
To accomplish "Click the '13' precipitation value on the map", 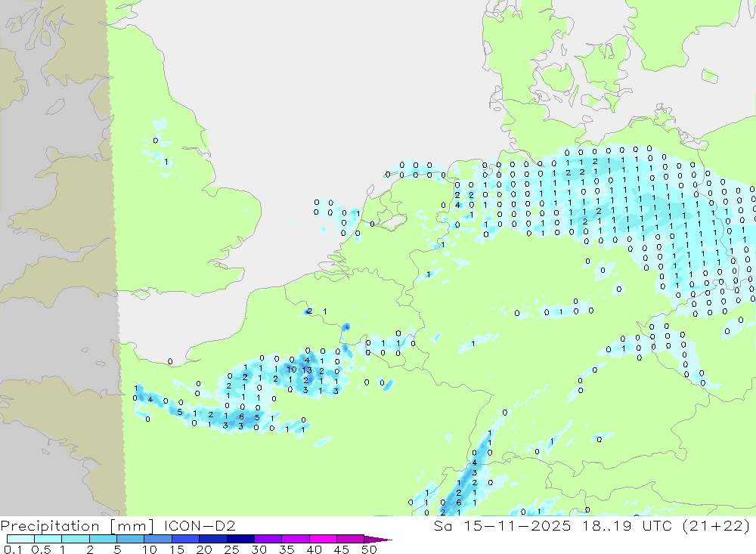I will pos(307,370).
